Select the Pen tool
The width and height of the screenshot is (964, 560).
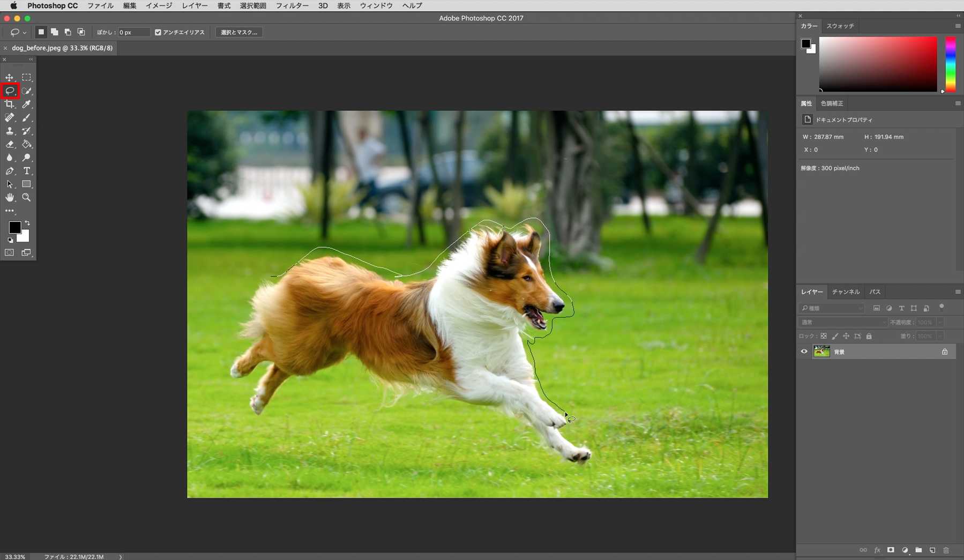[9, 171]
